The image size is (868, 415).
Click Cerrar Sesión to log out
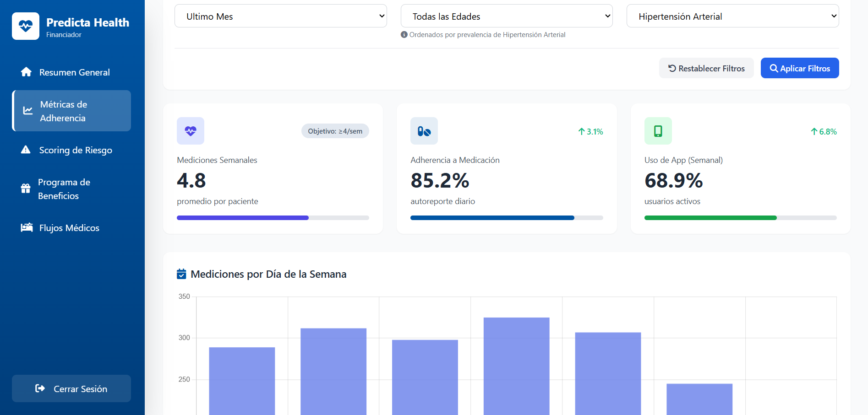point(71,388)
